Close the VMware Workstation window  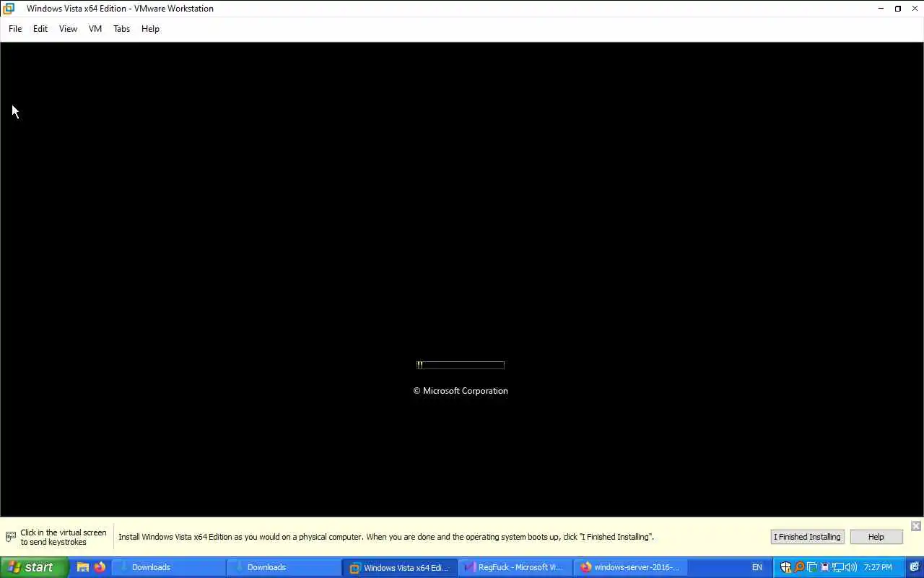coord(915,9)
